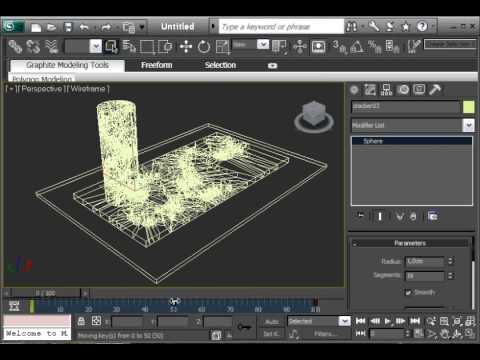Image resolution: width=480 pixels, height=360 pixels.
Task: Toggle the 3D Snaps button
Action: tap(339, 47)
